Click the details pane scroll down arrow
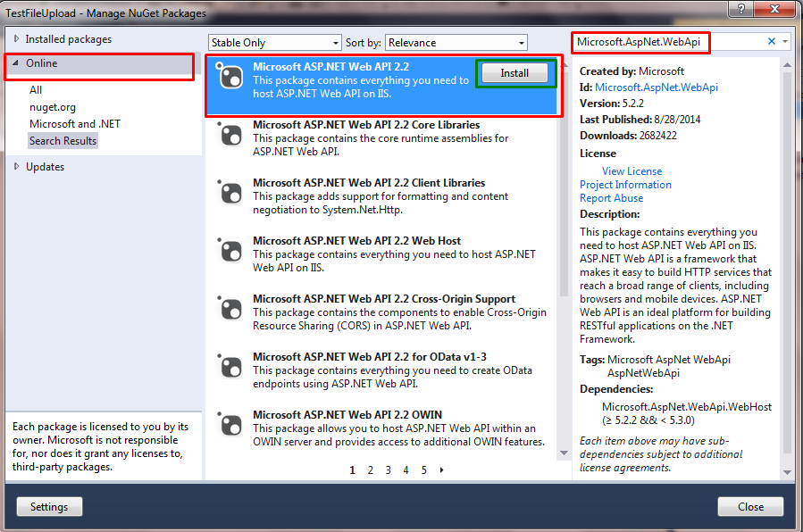This screenshot has width=803, height=532. coord(788,472)
